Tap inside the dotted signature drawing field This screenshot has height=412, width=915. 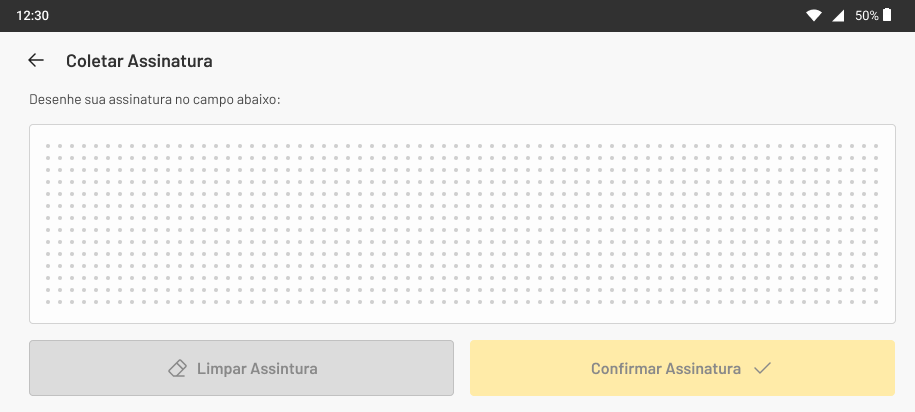(462, 224)
